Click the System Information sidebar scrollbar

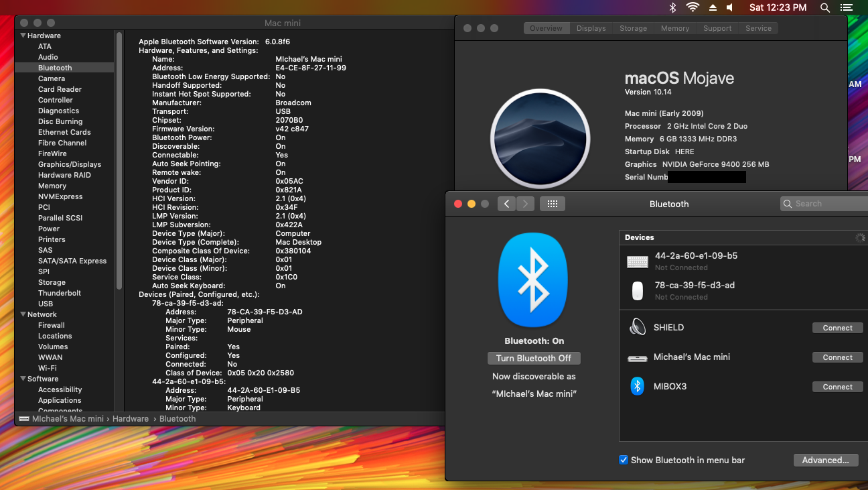click(119, 161)
